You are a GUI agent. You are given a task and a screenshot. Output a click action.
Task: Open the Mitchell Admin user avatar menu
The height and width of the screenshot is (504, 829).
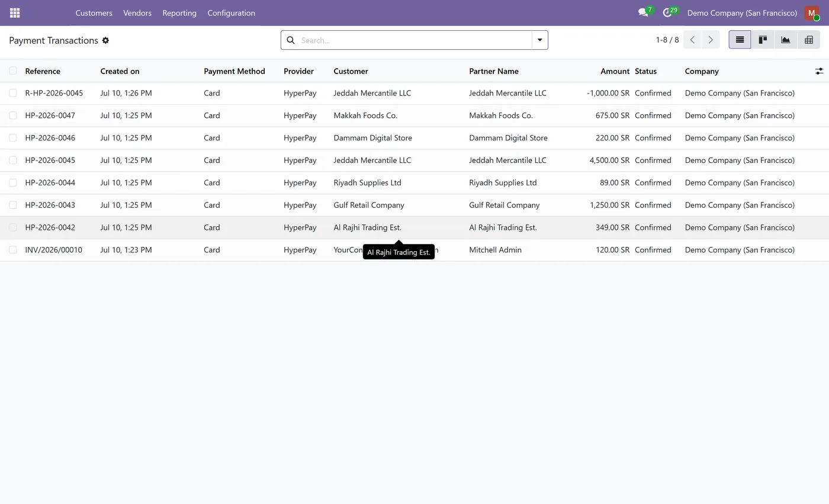pyautogui.click(x=811, y=12)
